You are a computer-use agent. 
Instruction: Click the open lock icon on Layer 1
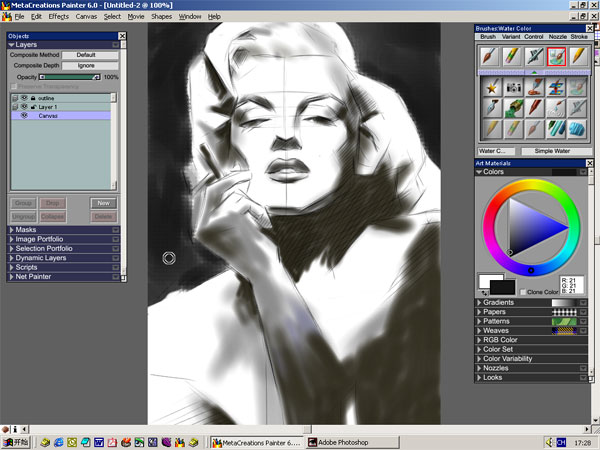[33, 107]
